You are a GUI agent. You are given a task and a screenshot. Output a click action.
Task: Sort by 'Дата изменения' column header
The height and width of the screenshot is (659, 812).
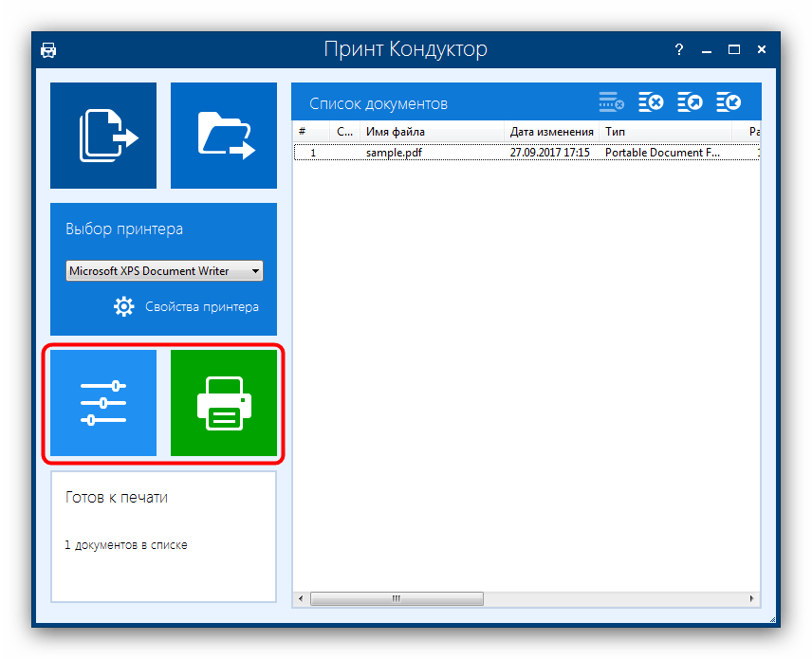coord(551,132)
